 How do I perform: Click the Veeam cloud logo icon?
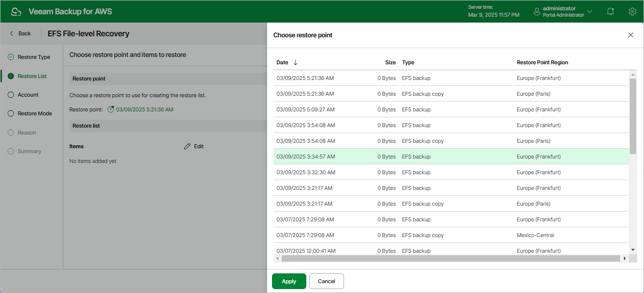16,11
